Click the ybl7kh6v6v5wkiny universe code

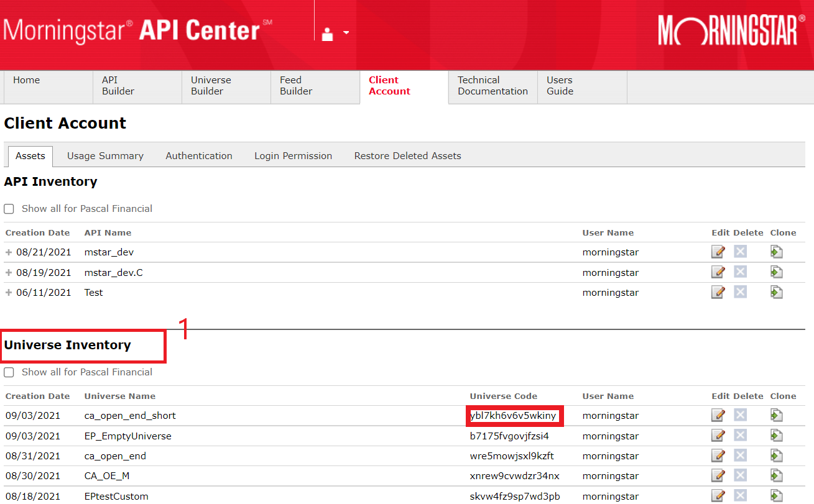point(514,416)
